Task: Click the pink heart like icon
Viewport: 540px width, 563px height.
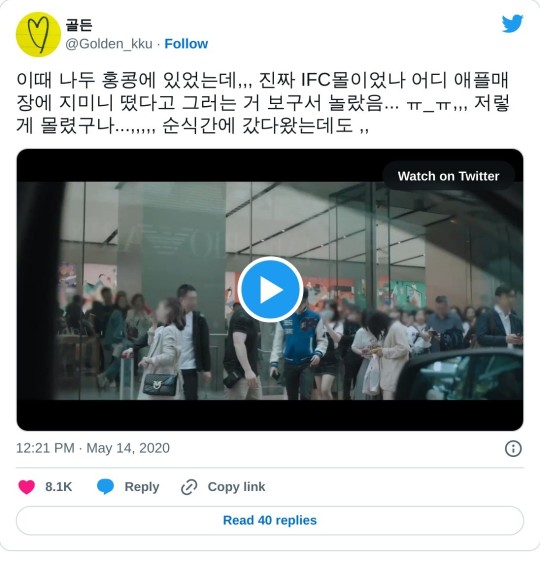Action: pyautogui.click(x=27, y=487)
